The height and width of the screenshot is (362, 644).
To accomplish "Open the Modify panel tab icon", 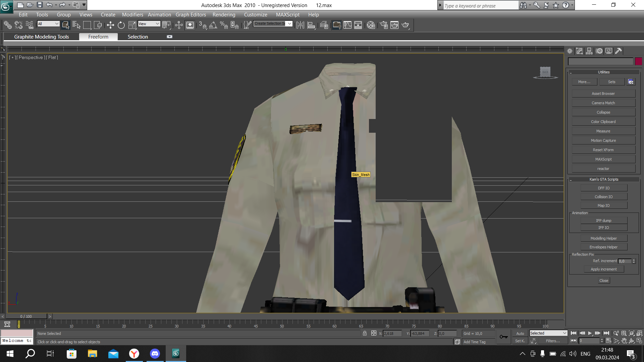I will 579,51.
